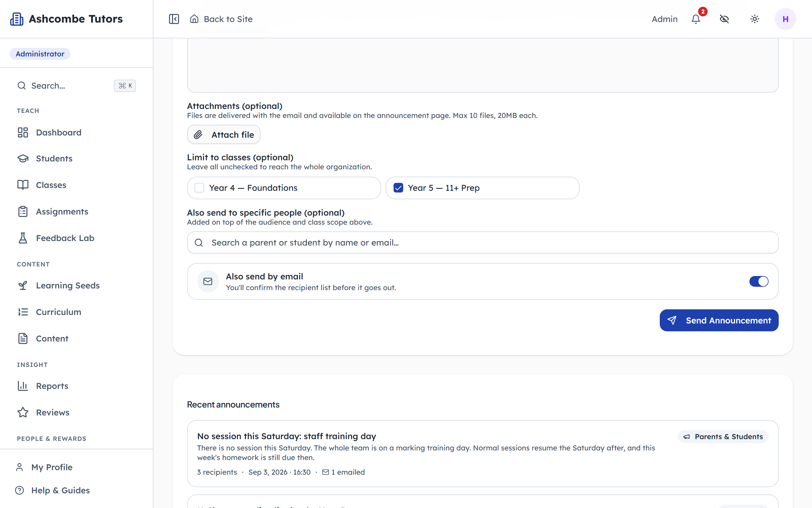Open the notifications bell

pyautogui.click(x=696, y=19)
